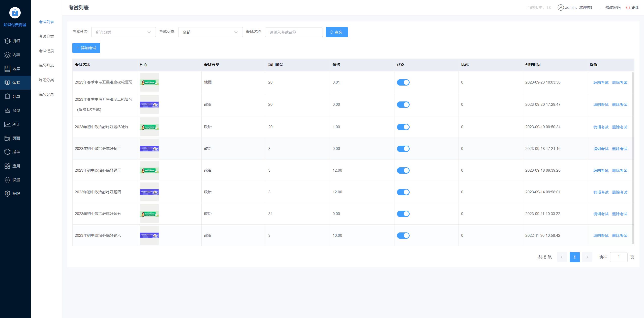
Task: Open the 考试状态 全部 dropdown
Action: tap(210, 32)
